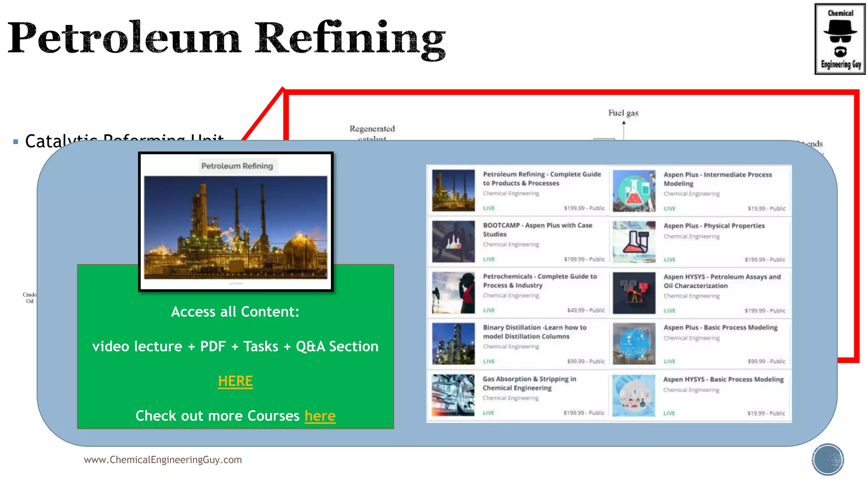
Task: Click the Aspen Plus Basic Process Modeling icon
Action: coord(634,344)
